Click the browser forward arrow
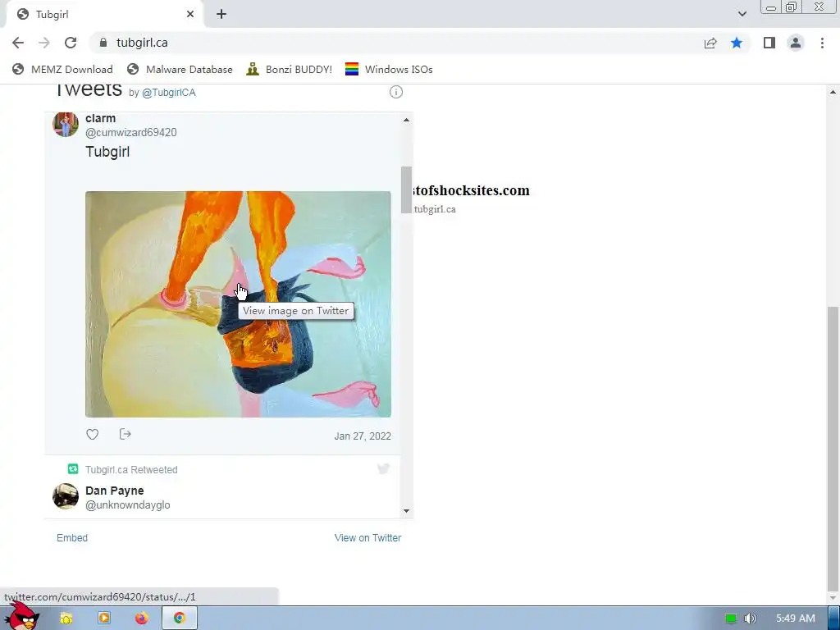This screenshot has width=840, height=630. [44, 43]
